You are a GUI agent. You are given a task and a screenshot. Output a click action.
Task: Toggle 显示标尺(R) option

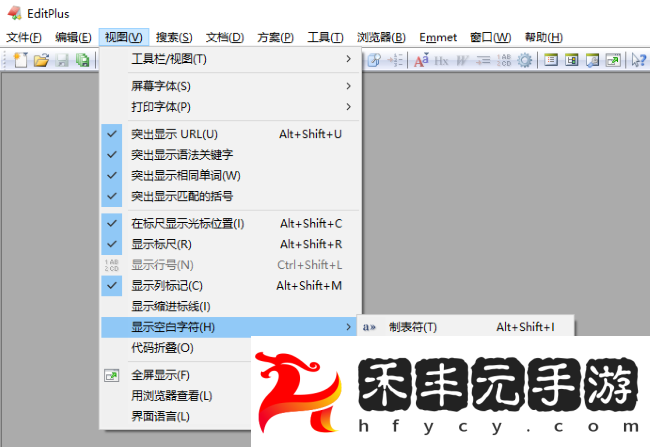230,244
